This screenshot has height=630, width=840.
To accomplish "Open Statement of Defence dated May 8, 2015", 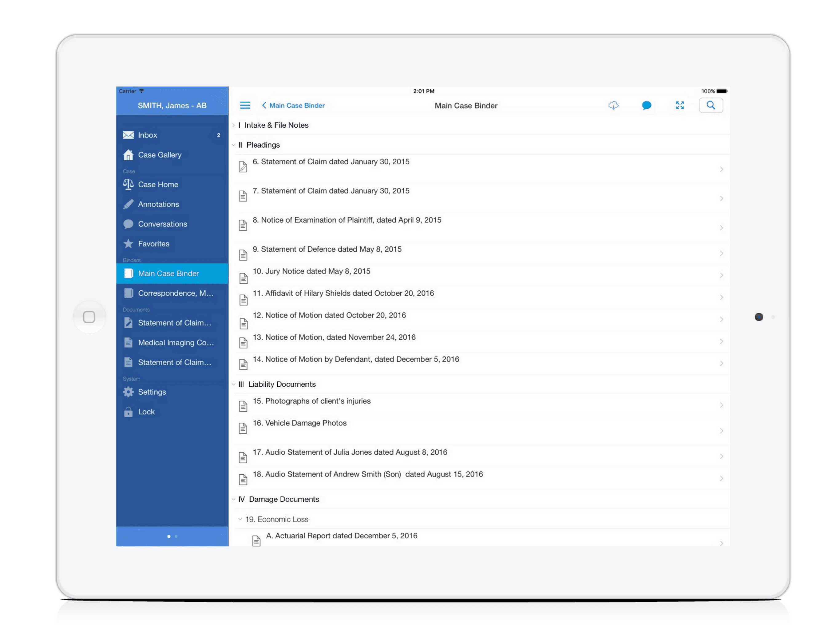I will [x=327, y=249].
